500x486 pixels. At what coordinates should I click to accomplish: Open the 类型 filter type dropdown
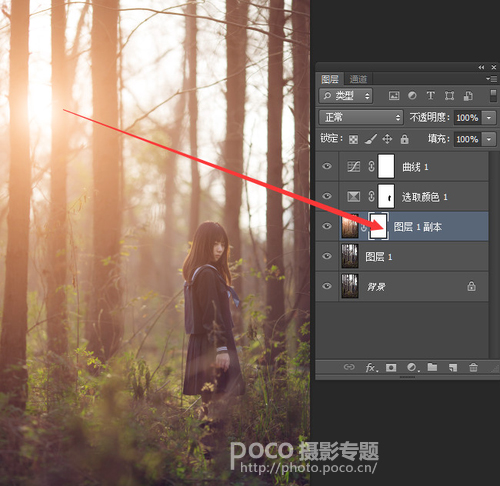pyautogui.click(x=346, y=96)
